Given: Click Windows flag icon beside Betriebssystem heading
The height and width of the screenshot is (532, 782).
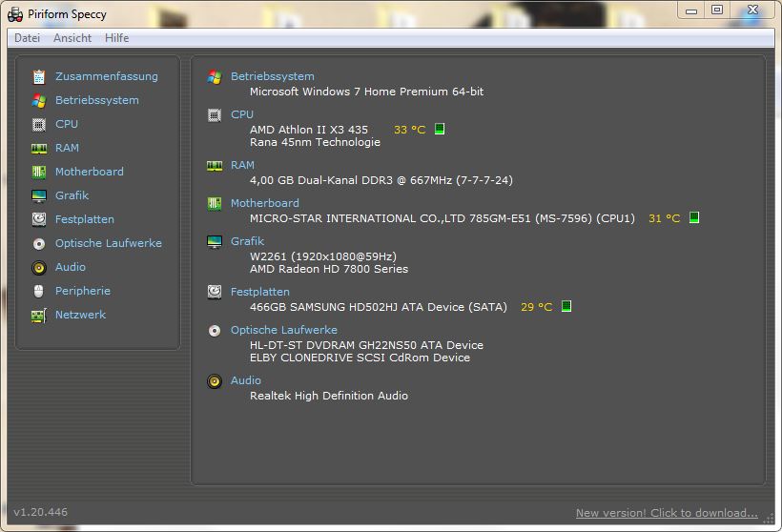Looking at the screenshot, I should click(215, 77).
